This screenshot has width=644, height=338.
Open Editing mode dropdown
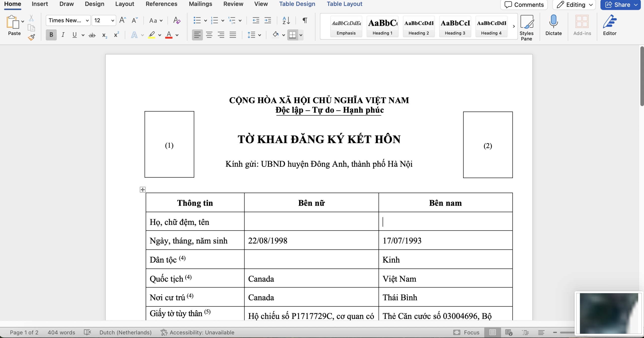point(574,5)
